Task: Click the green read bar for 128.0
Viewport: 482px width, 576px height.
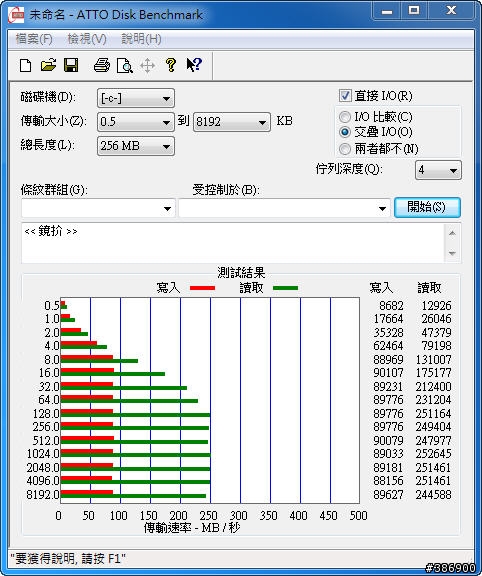Action: [136, 415]
